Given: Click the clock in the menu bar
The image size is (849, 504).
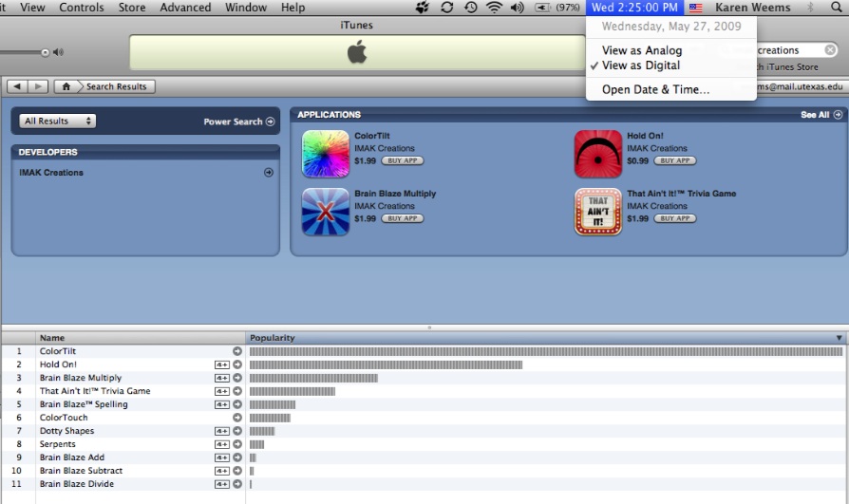Looking at the screenshot, I should click(x=634, y=7).
